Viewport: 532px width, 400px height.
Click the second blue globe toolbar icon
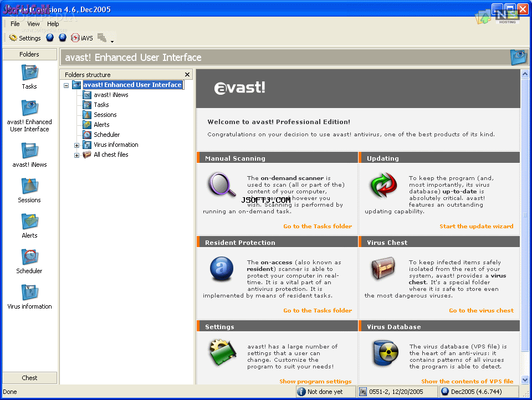click(63, 38)
